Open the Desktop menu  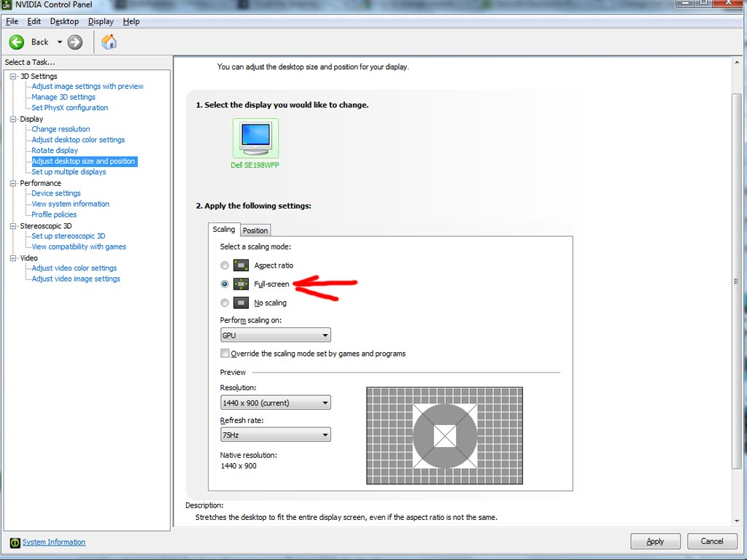(64, 21)
